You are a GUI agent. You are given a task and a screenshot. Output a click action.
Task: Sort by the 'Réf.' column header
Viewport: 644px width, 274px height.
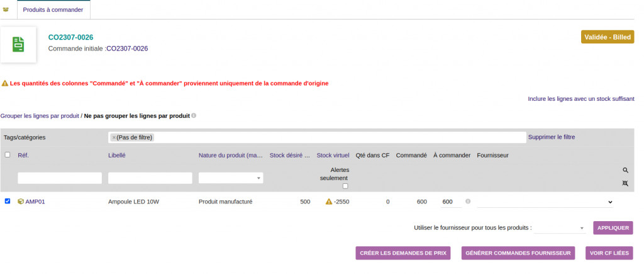(23, 155)
